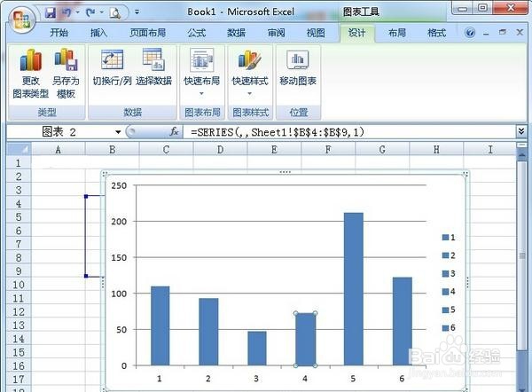Viewport: 532px width, 392px height.
Task: Select column A header
Action: pyautogui.click(x=58, y=149)
